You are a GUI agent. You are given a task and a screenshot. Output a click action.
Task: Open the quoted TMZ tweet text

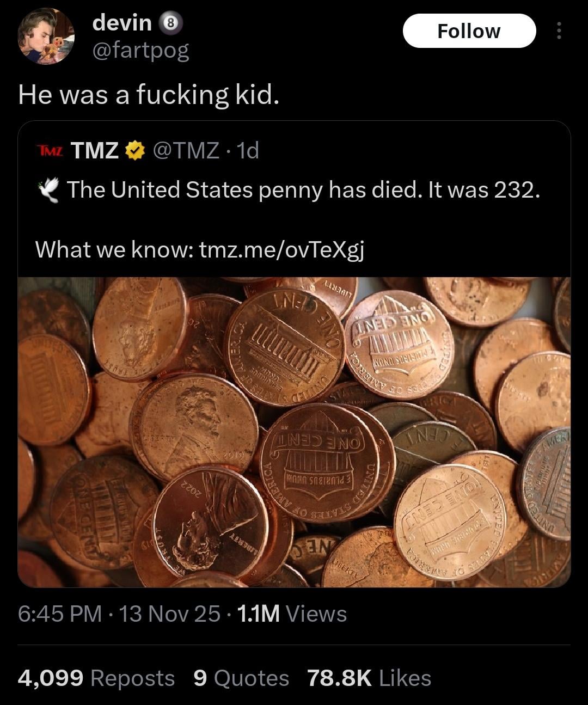coord(304,190)
